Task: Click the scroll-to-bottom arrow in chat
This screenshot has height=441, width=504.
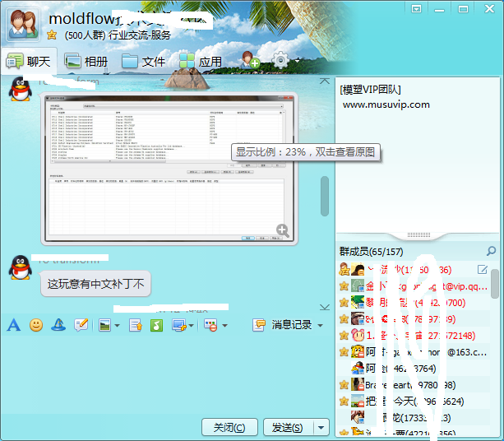Action: pyautogui.click(x=325, y=307)
